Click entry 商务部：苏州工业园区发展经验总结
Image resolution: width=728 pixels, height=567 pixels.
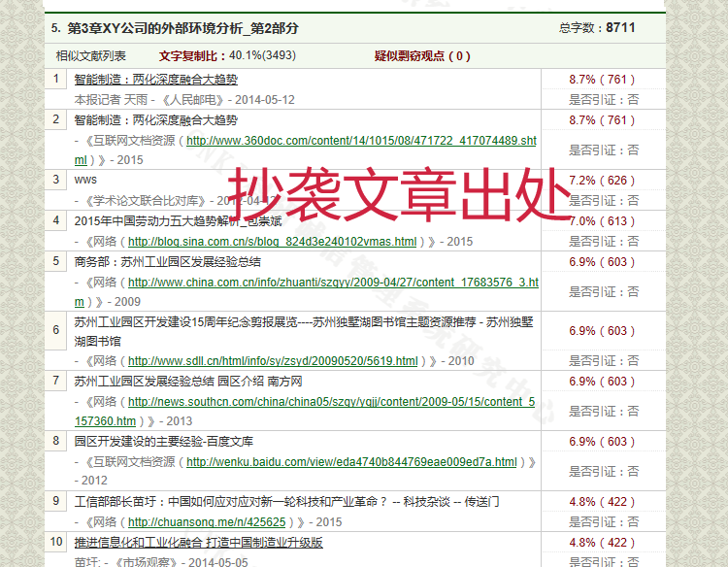pyautogui.click(x=167, y=262)
